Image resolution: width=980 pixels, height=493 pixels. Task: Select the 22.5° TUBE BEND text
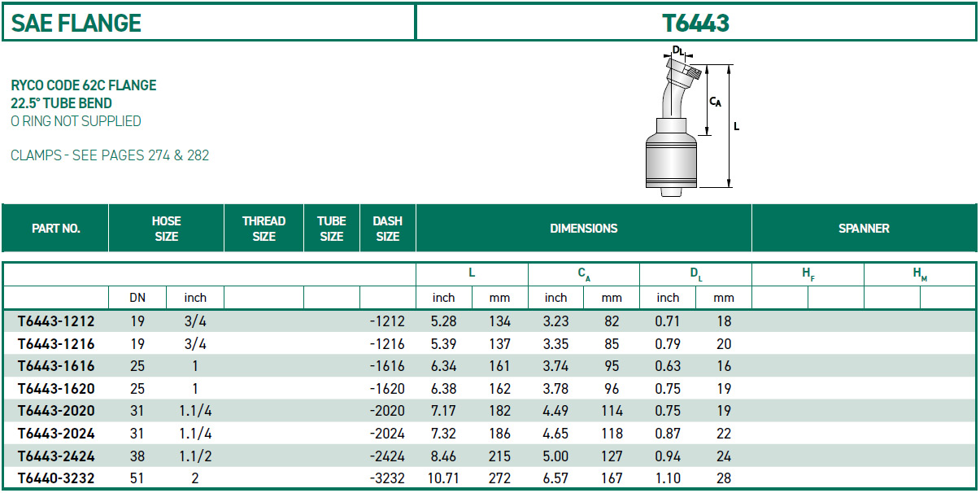(x=62, y=103)
